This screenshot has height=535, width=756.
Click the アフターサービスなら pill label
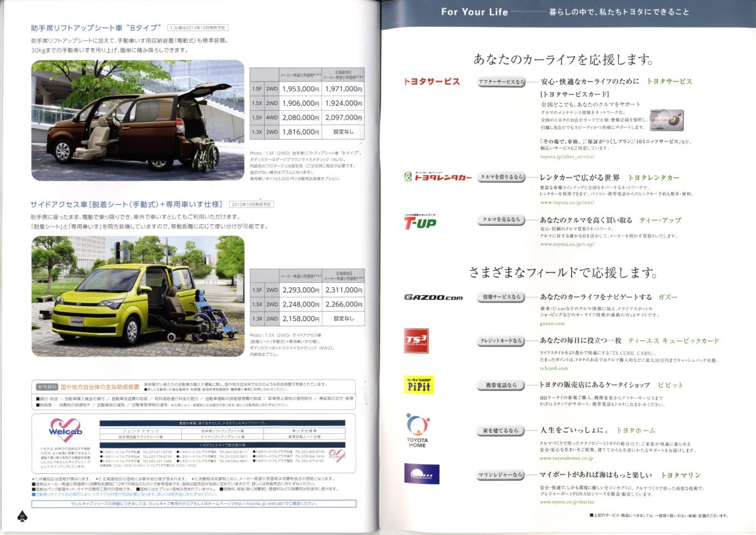[501, 82]
